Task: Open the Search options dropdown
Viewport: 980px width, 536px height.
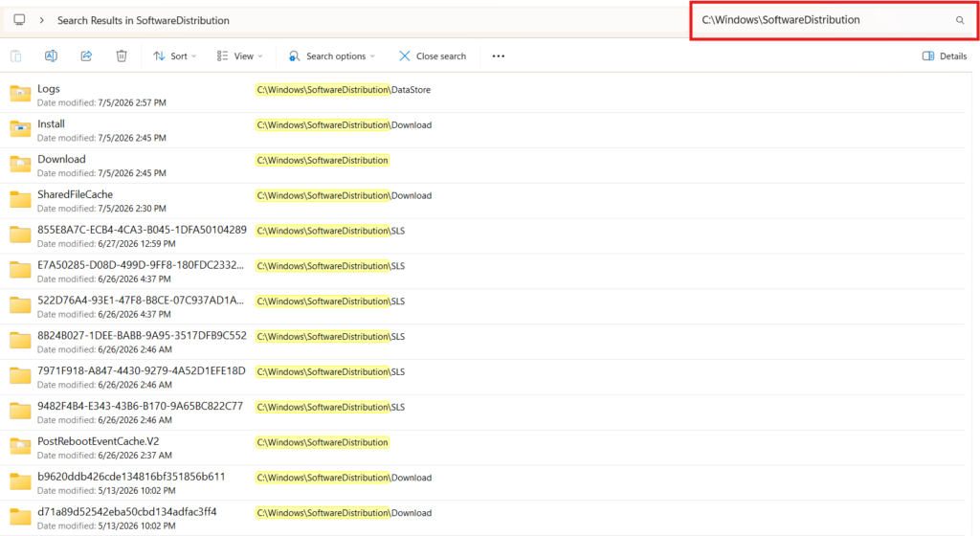Action: pos(332,56)
